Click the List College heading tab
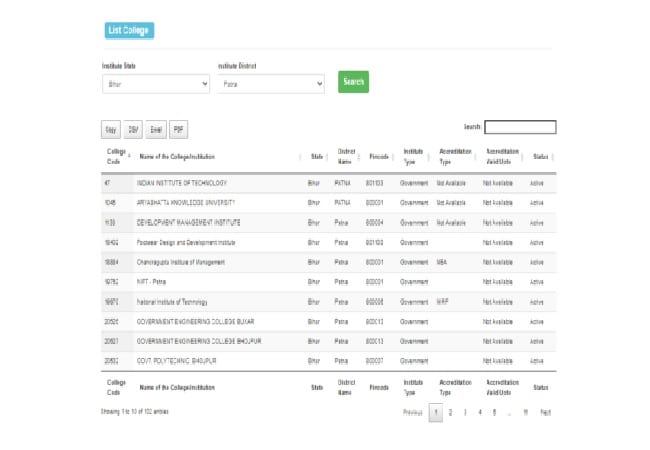650x450 pixels. pyautogui.click(x=128, y=31)
